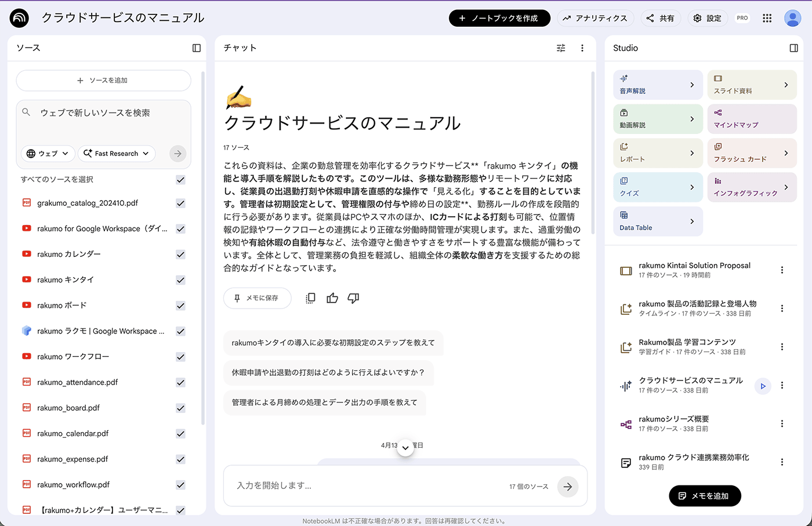Ask 休暇申請や出退勤の打刻 suggested question
Image resolution: width=812 pixels, height=526 pixels.
[328, 372]
